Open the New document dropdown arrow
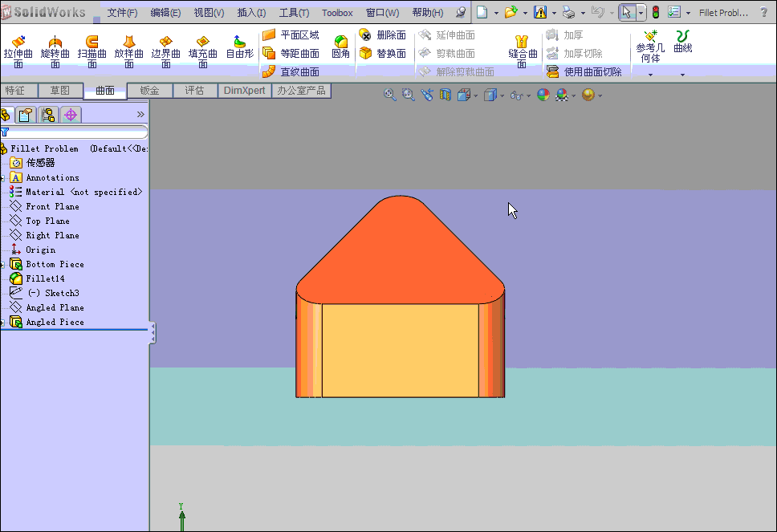The image size is (777, 532). [496, 13]
